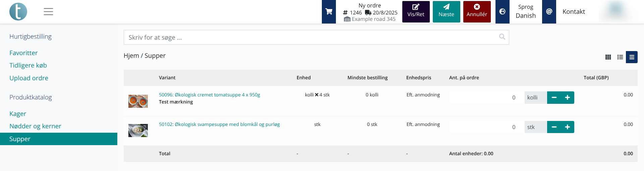The height and width of the screenshot is (171, 644).
Task: Click the hamburger menu icon
Action: (48, 12)
